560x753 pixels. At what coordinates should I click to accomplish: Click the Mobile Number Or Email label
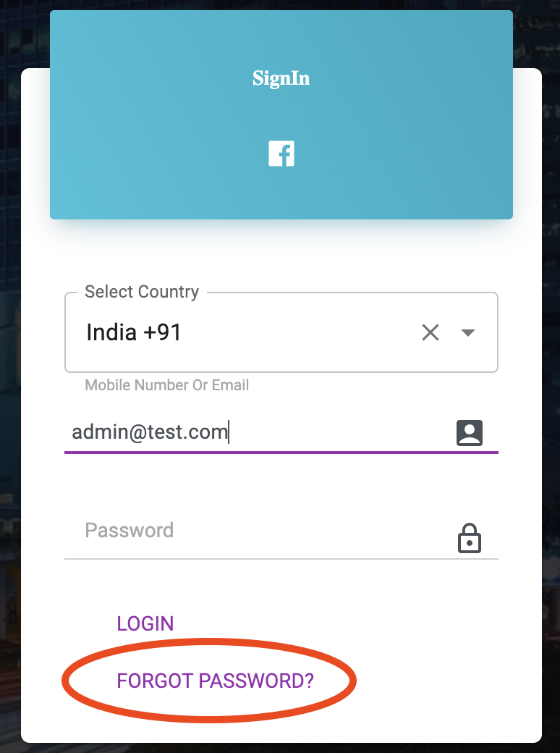[x=166, y=384]
